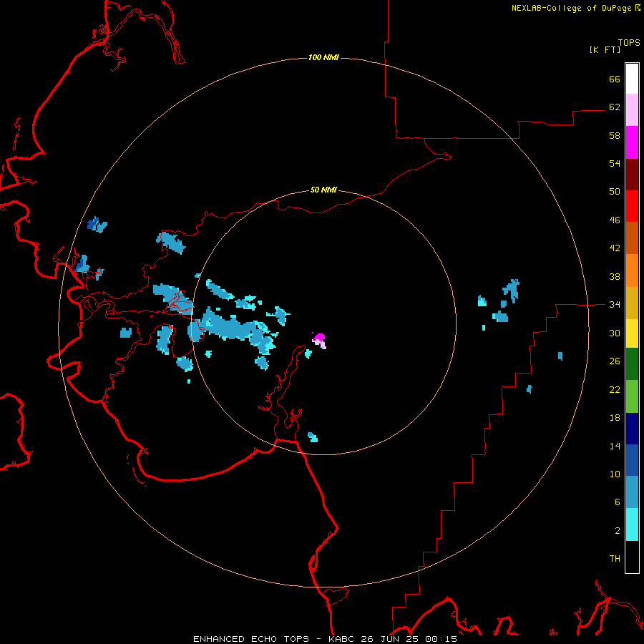Click the legend value 14

pos(615,446)
